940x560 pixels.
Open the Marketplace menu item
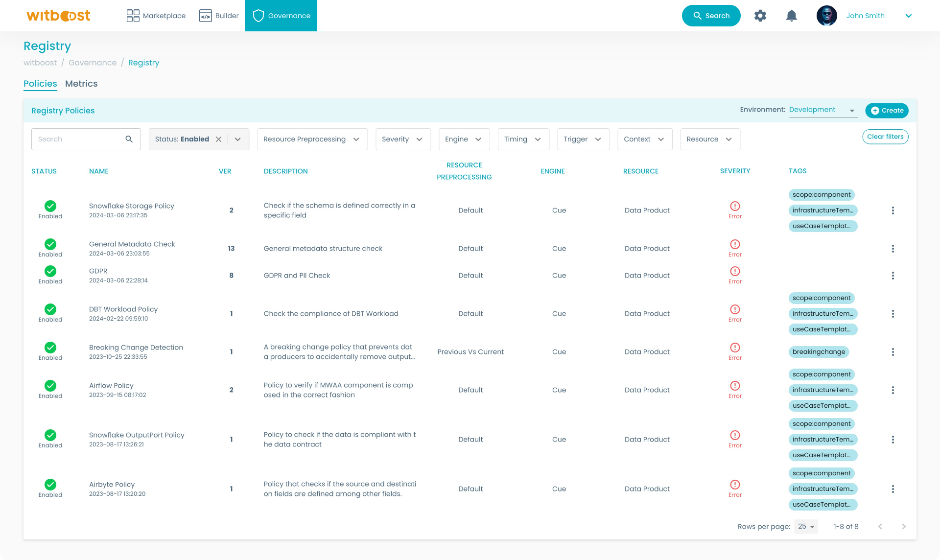pyautogui.click(x=156, y=16)
